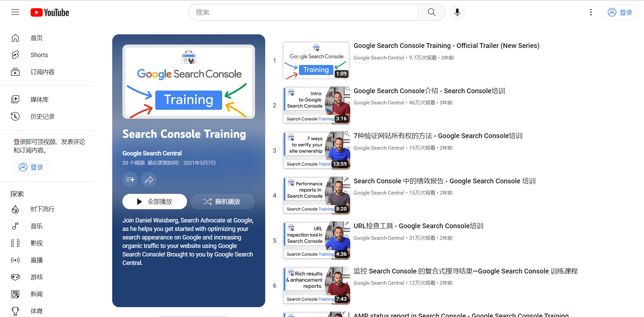This screenshot has height=317, width=644.
Task: Click the 影视 film strip icon
Action: coord(15,243)
